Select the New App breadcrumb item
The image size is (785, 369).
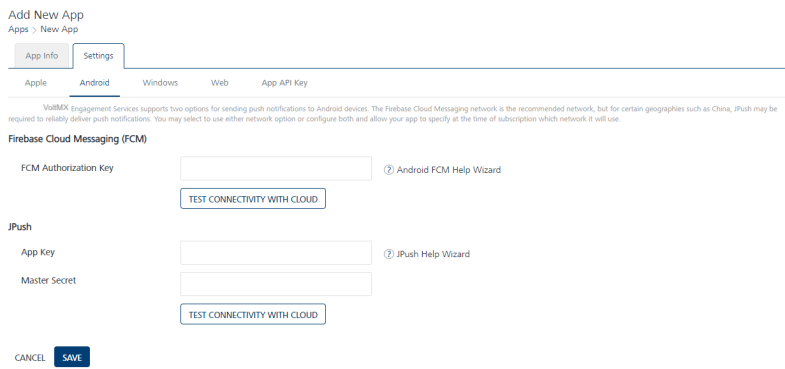(x=59, y=29)
